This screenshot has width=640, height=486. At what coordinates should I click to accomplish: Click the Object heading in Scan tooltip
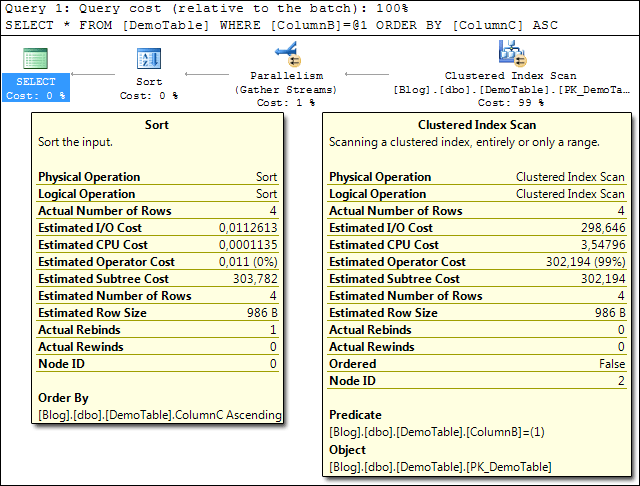(x=347, y=450)
